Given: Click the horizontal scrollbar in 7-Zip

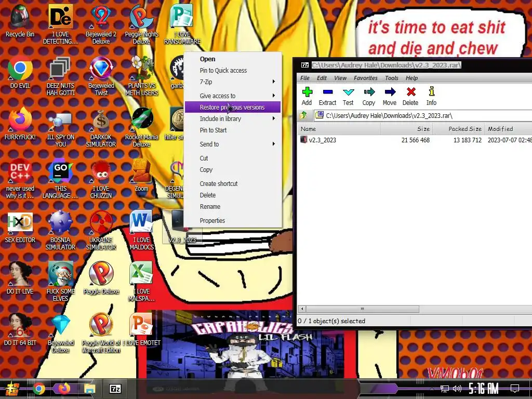Looking at the screenshot, I should pos(362,309).
